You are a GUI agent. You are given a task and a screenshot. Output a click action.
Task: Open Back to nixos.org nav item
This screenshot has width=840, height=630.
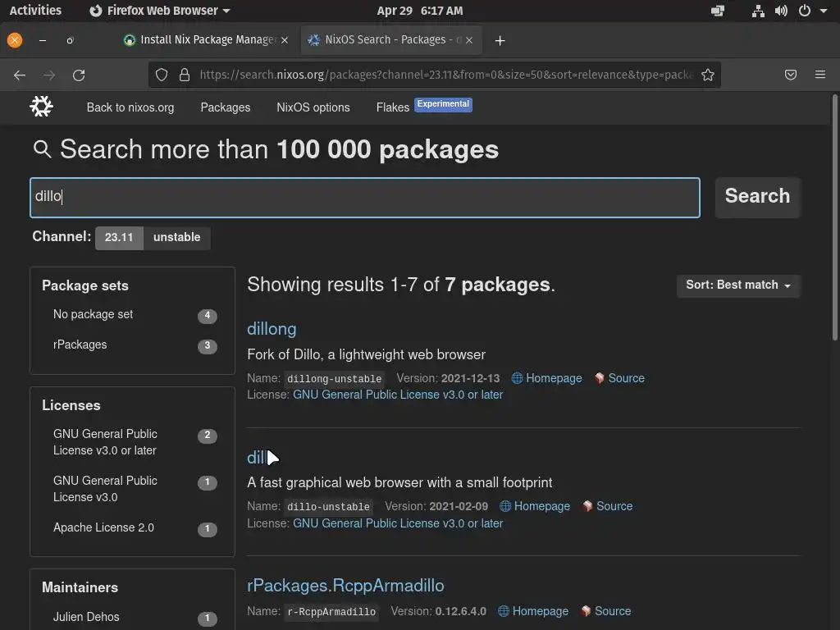click(130, 107)
